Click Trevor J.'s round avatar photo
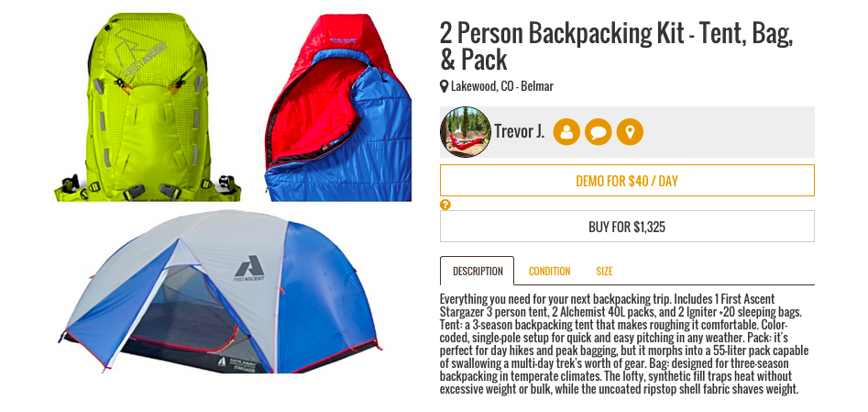 pos(466,132)
